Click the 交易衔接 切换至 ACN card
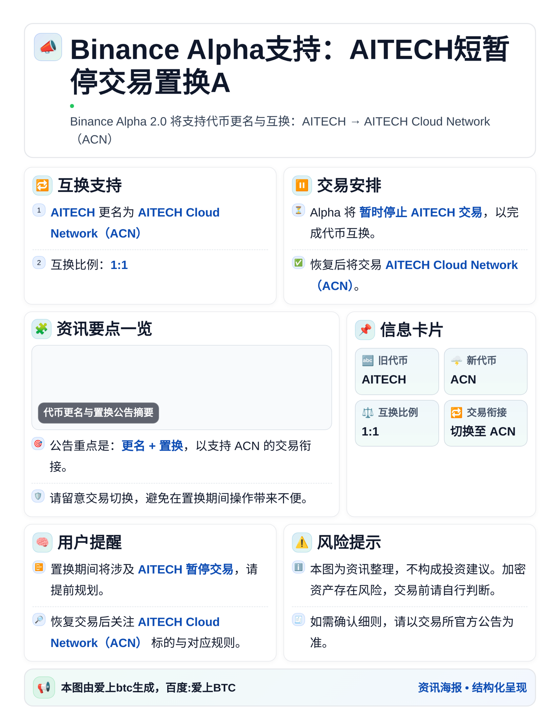This screenshot has height=728, width=560. (x=486, y=423)
